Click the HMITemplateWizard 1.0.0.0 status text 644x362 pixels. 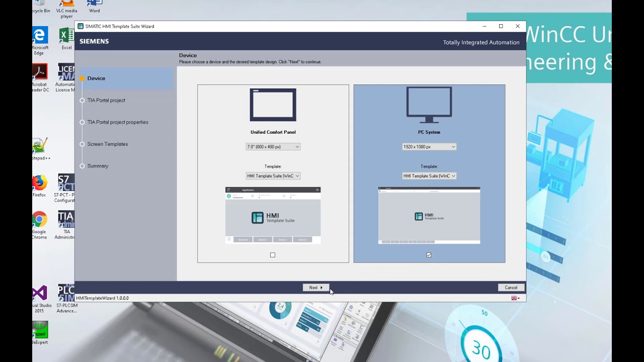[x=102, y=298]
